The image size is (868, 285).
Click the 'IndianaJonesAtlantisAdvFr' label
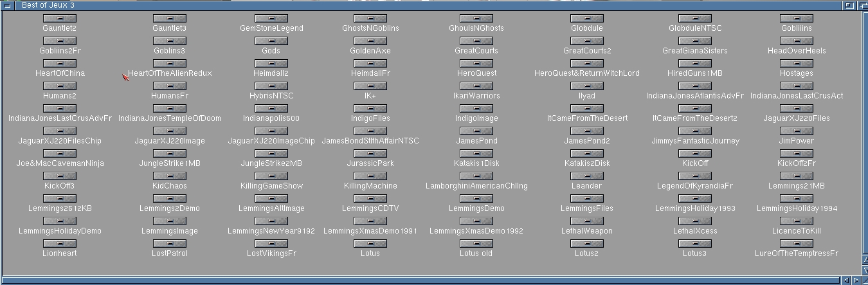pos(695,96)
